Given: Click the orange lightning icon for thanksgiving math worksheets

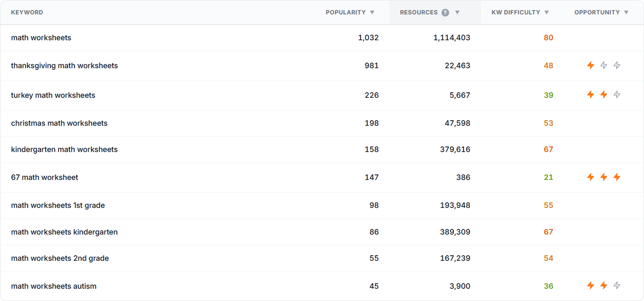Looking at the screenshot, I should coord(590,65).
